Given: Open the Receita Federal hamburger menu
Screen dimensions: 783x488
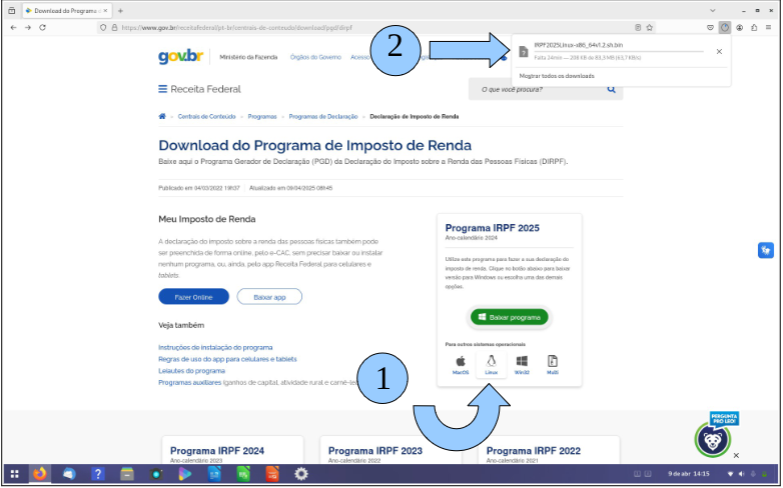Looking at the screenshot, I should [x=163, y=89].
